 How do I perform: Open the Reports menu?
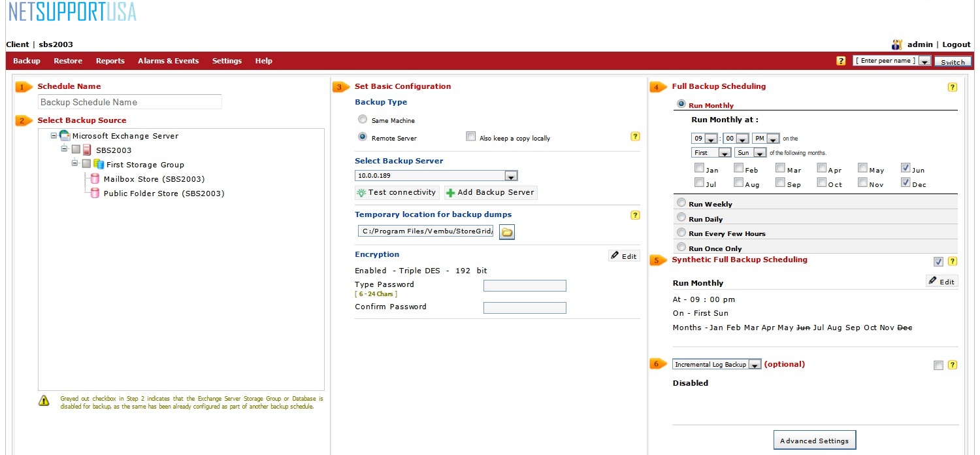110,61
